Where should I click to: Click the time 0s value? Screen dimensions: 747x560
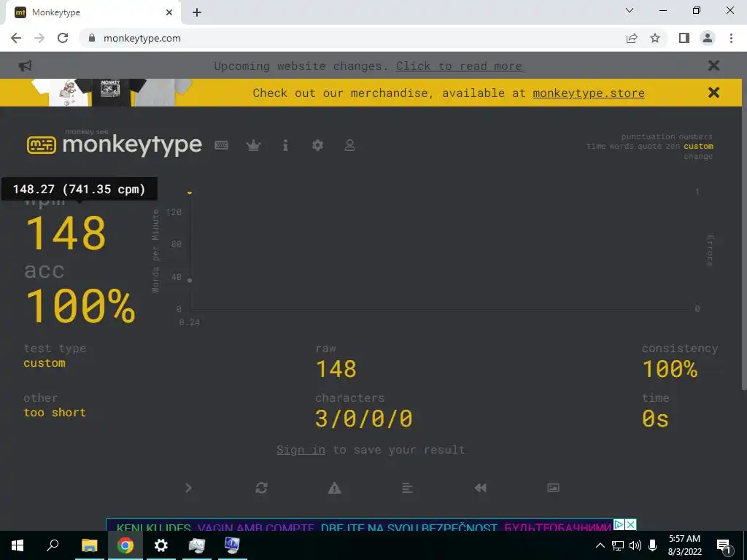[x=655, y=419]
